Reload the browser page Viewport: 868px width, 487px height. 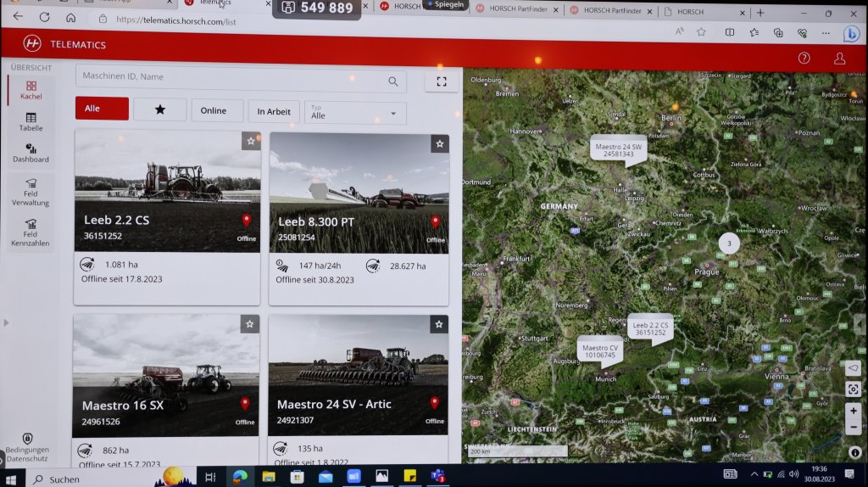pyautogui.click(x=44, y=17)
